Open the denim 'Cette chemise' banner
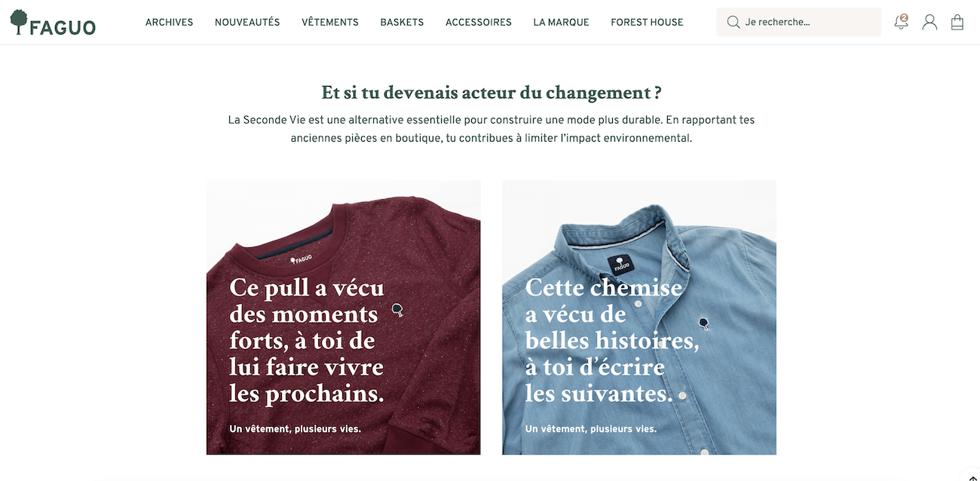 pos(639,317)
